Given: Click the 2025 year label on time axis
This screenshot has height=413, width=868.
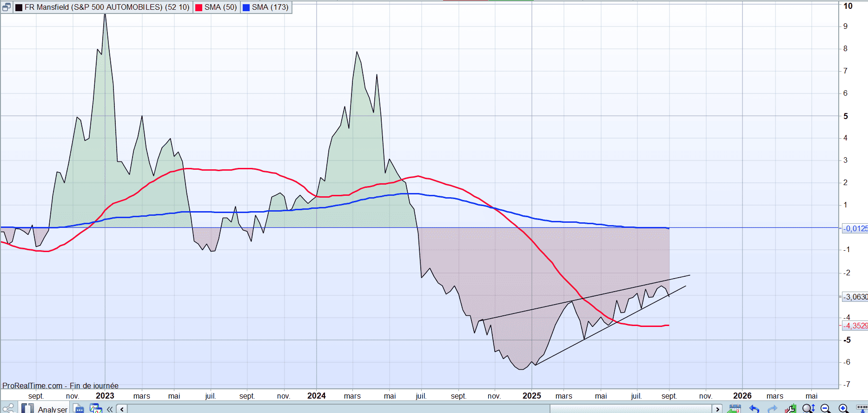Looking at the screenshot, I should [532, 396].
